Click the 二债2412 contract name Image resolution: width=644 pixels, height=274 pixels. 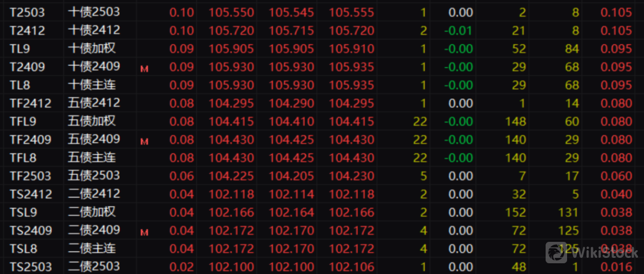click(x=94, y=194)
